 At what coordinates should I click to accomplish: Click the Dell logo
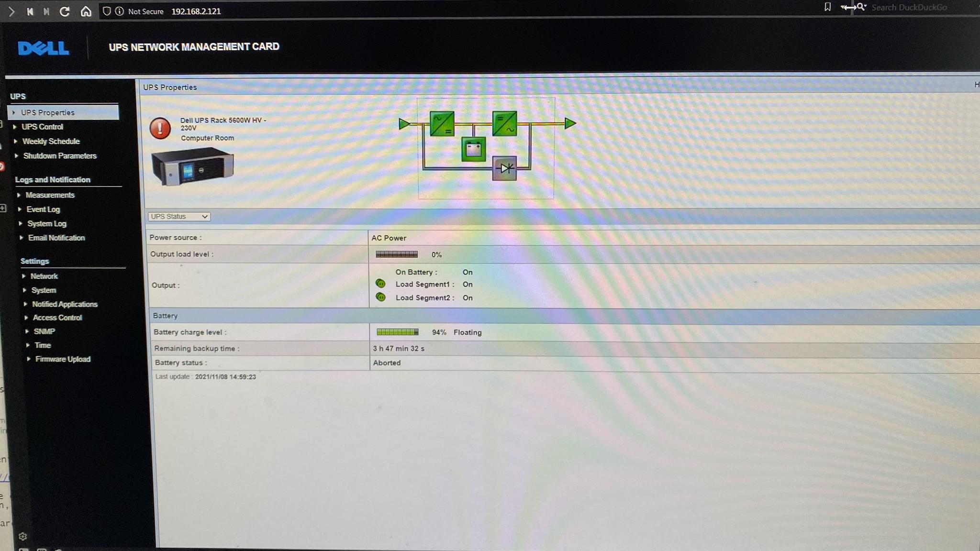[44, 48]
